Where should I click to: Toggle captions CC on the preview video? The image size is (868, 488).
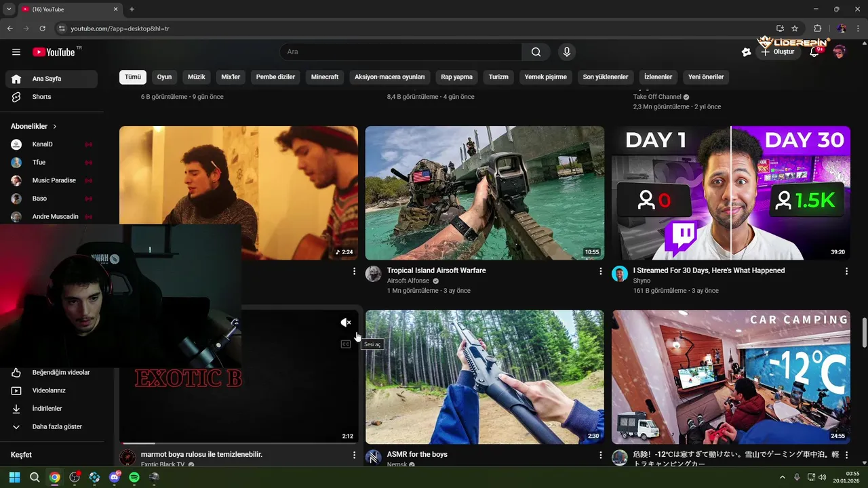pos(346,344)
